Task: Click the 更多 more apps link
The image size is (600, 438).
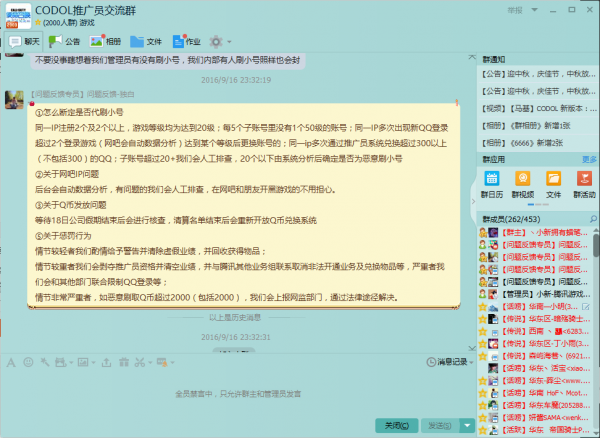Action: pos(589,160)
